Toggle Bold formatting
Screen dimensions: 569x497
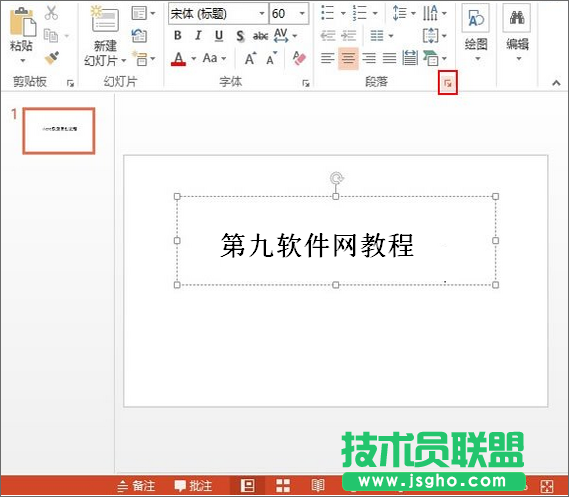point(177,35)
